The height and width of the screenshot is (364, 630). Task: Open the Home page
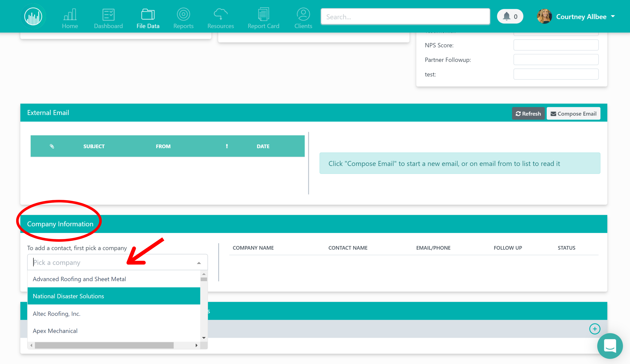tap(70, 18)
